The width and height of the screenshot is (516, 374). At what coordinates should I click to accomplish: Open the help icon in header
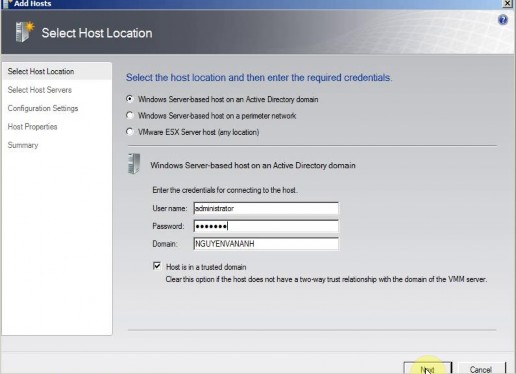[503, 20]
